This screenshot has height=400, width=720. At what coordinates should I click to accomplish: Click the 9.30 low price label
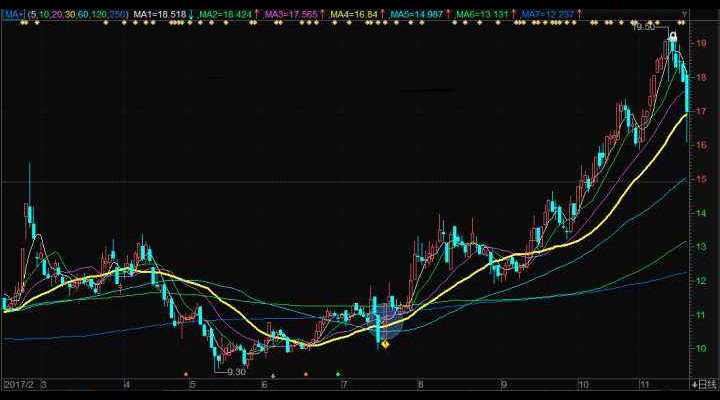coord(236,372)
